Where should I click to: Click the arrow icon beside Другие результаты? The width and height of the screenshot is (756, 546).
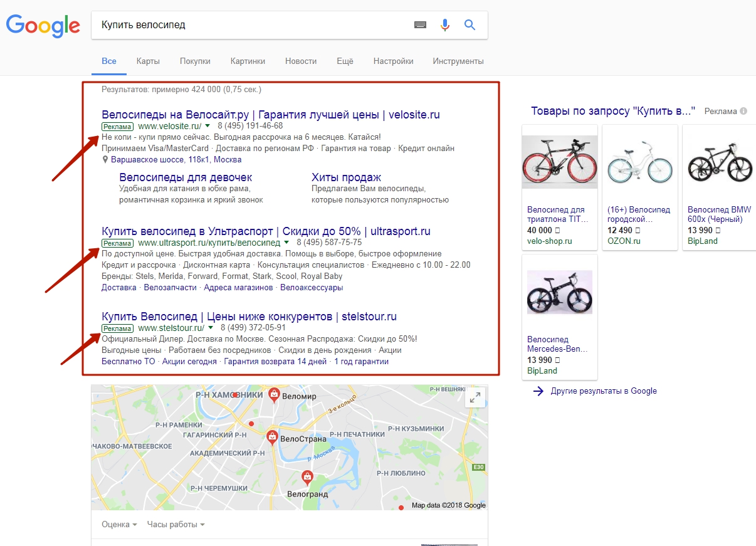click(538, 391)
